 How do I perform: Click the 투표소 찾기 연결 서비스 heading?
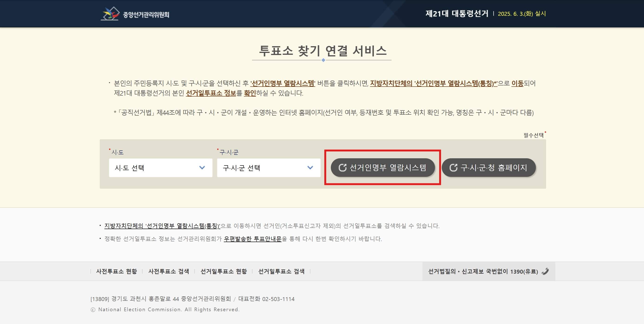point(322,51)
